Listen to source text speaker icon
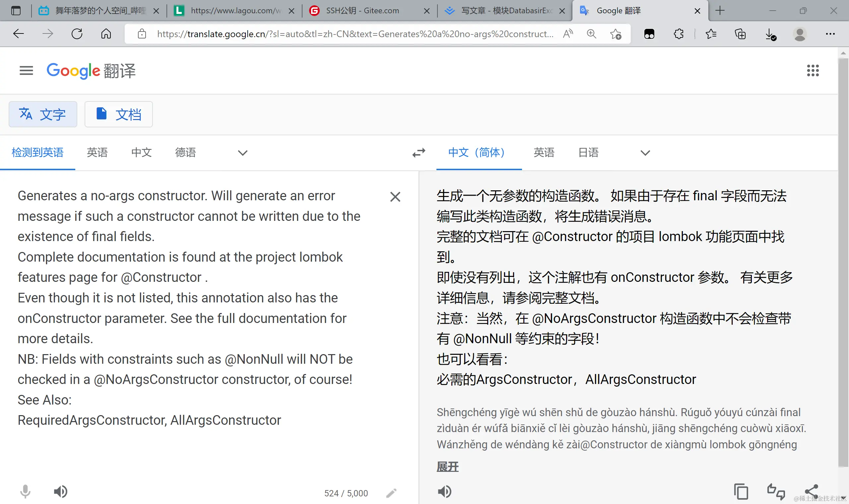Image resolution: width=849 pixels, height=504 pixels. 60,491
